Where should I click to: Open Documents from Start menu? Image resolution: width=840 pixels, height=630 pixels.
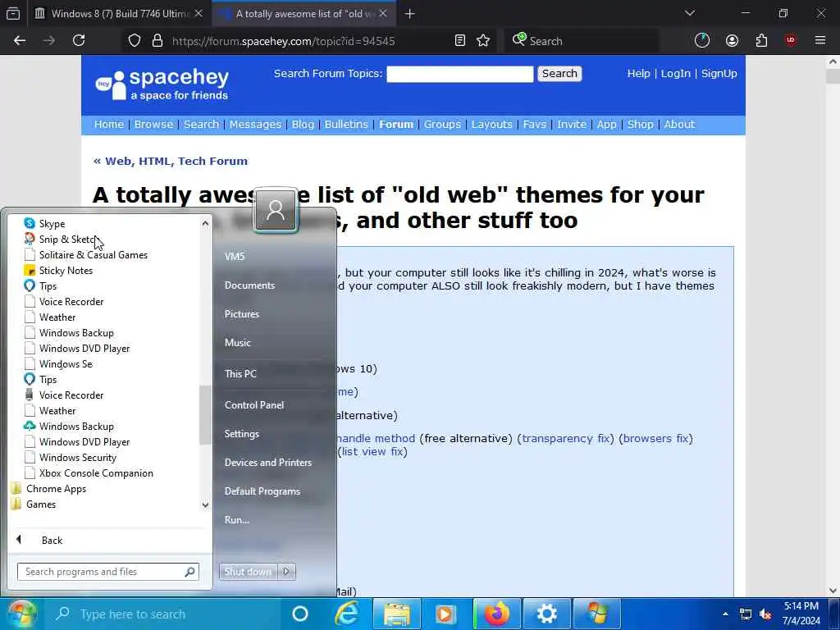pyautogui.click(x=249, y=285)
